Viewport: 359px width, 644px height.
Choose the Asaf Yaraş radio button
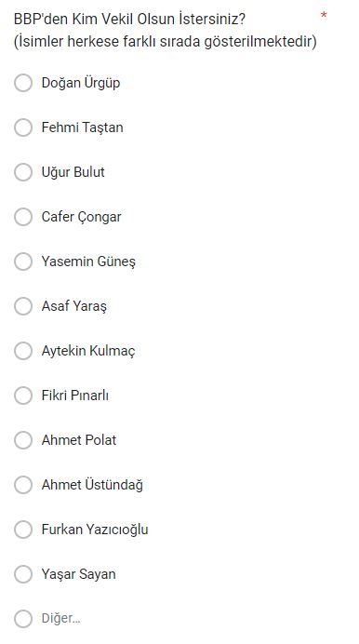click(x=23, y=306)
